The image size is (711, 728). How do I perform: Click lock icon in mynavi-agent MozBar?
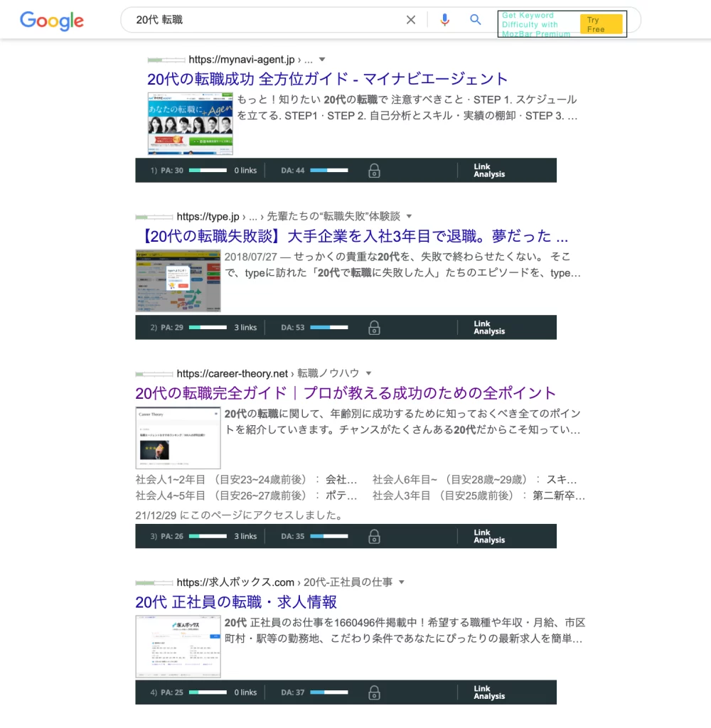(374, 171)
